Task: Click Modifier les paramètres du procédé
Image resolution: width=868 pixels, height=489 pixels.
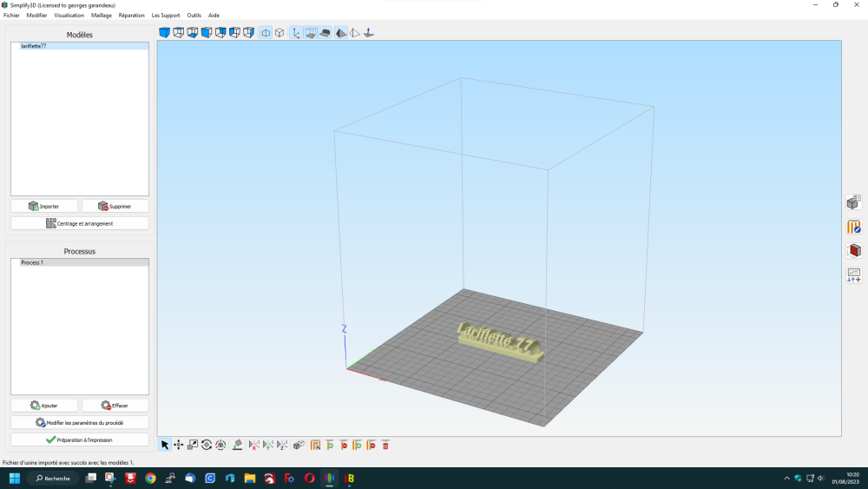Action: pos(79,422)
